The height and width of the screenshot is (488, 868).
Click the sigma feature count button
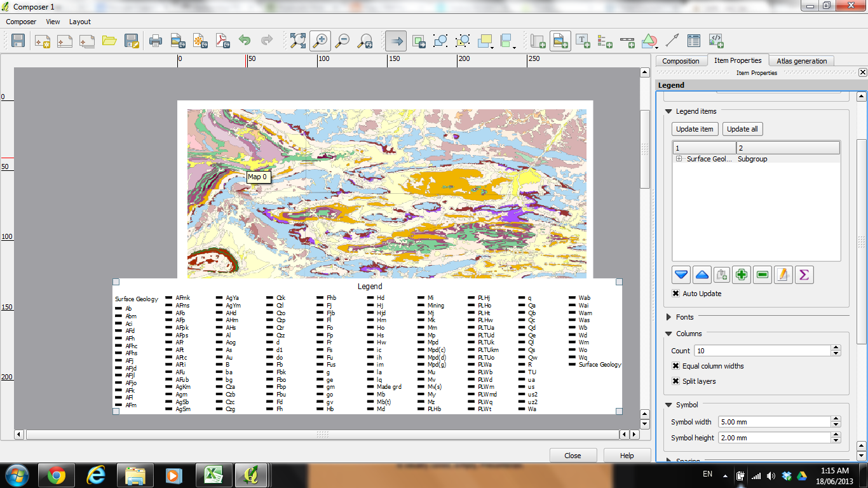(x=804, y=275)
